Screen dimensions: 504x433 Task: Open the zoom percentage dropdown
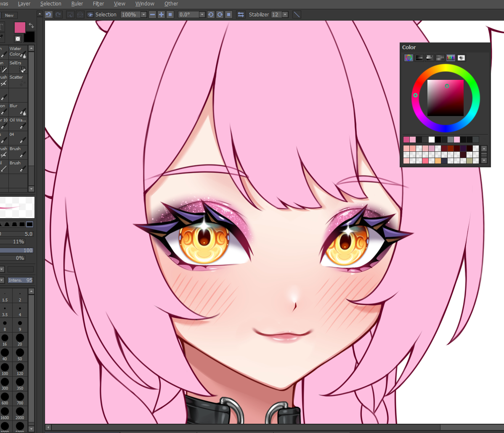(143, 15)
